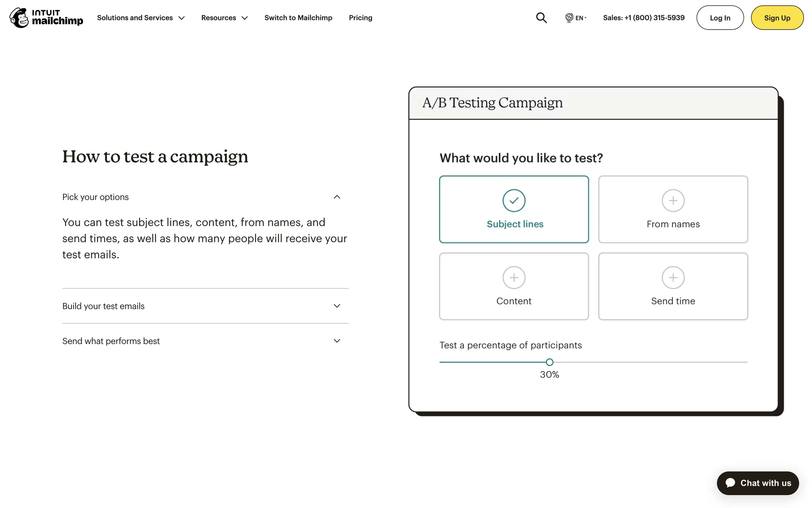Viewport: 812px width, 508px height.
Task: Click the yellow Sign Up button
Action: 777,18
